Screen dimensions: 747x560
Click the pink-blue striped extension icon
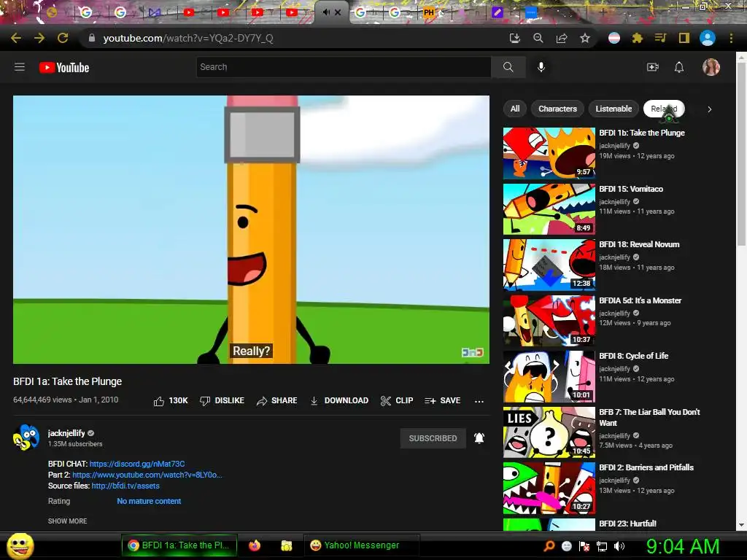pyautogui.click(x=614, y=38)
